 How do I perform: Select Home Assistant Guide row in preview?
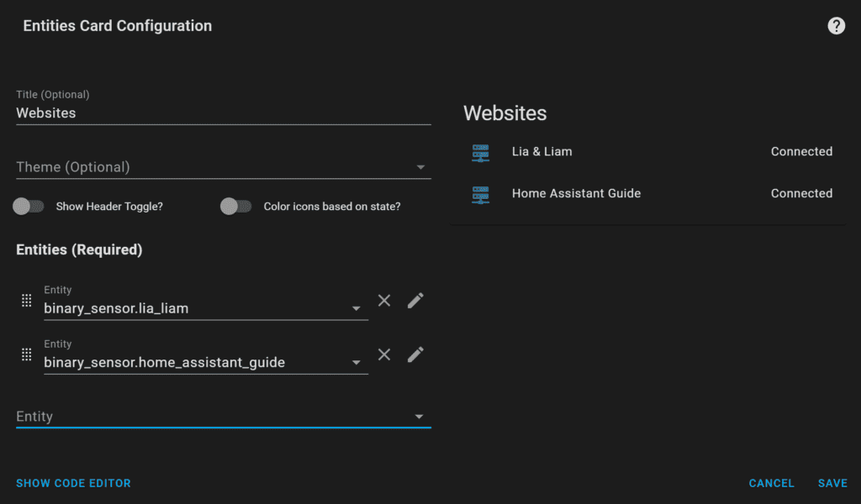click(x=652, y=193)
